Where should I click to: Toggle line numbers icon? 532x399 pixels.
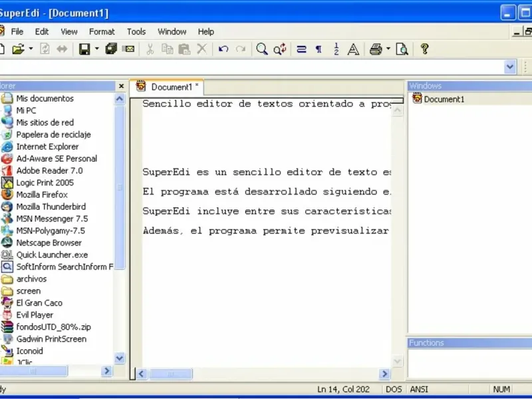tap(336, 49)
